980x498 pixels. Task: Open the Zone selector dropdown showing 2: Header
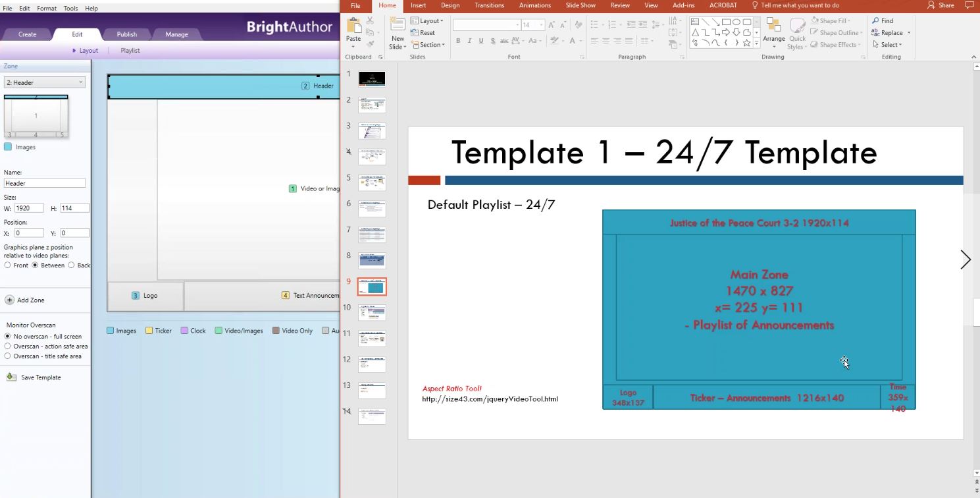pos(45,82)
